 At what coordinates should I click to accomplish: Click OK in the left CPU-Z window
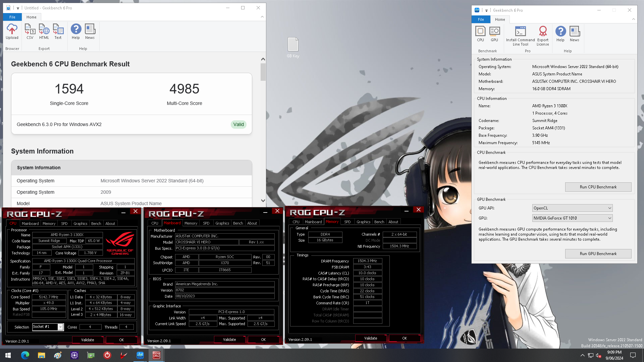[121, 340]
